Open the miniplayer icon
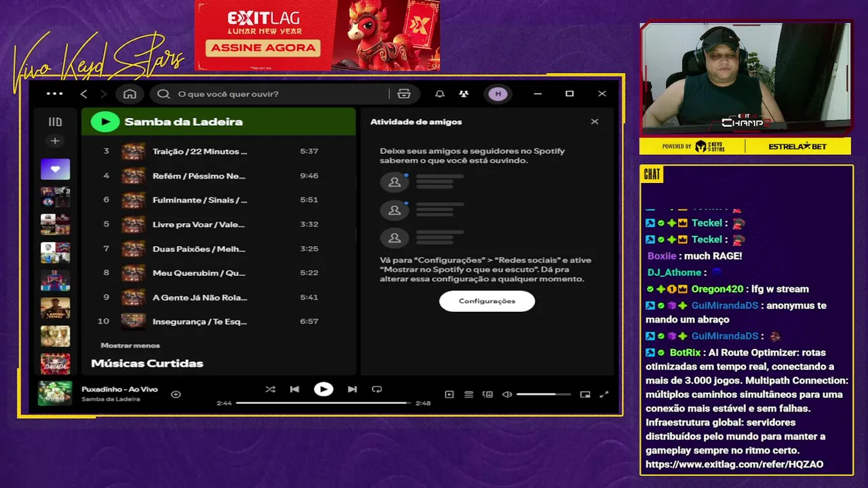 click(x=585, y=394)
